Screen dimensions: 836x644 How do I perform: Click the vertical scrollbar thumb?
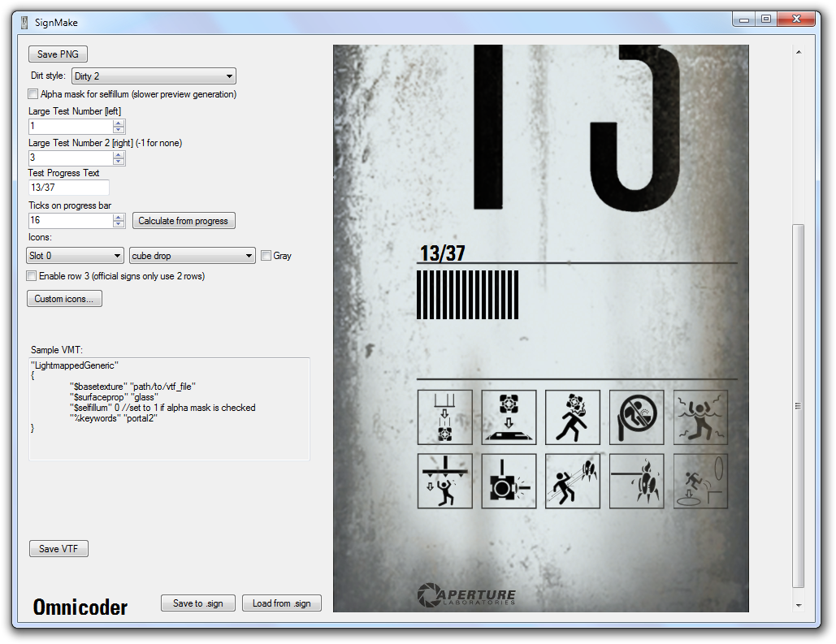coord(798,406)
